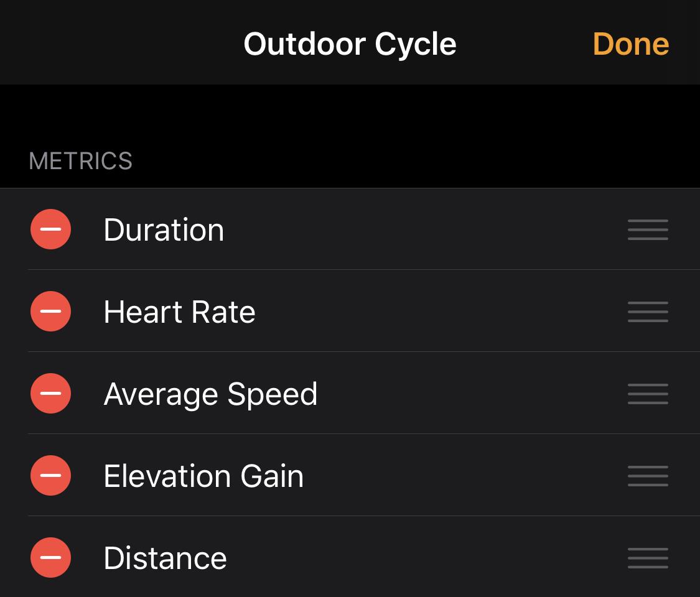
Task: Select the Duration metric label
Action: coord(164,229)
